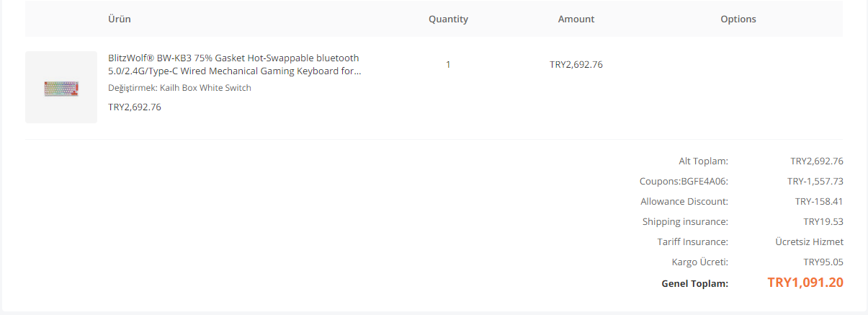Click the Options column header

[x=738, y=19]
